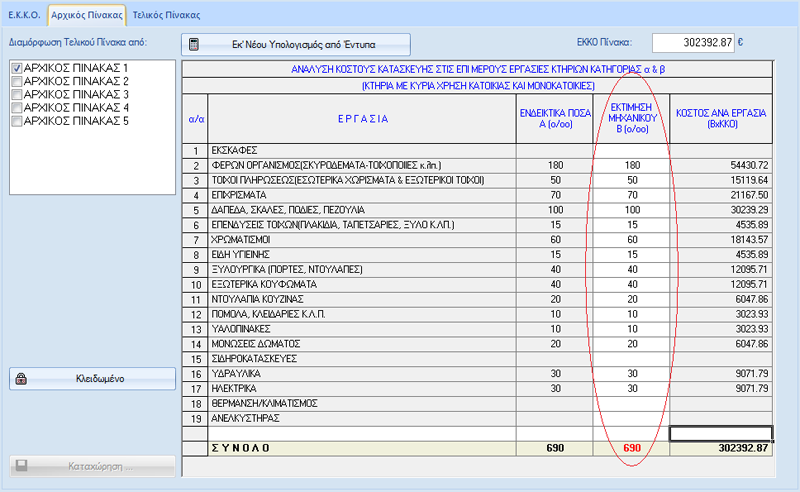This screenshot has width=800, height=492.
Task: Click the padlock icon on Κλειδωμένο
Action: [21, 379]
